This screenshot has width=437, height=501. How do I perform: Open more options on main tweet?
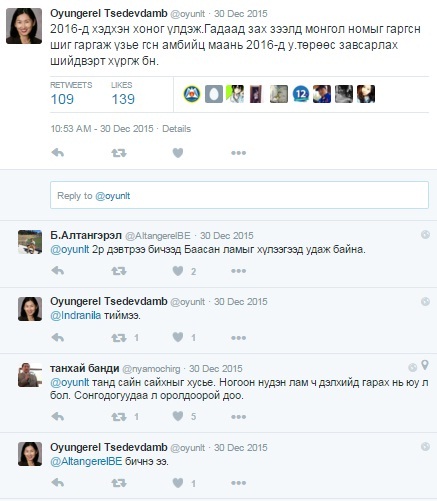(x=238, y=153)
